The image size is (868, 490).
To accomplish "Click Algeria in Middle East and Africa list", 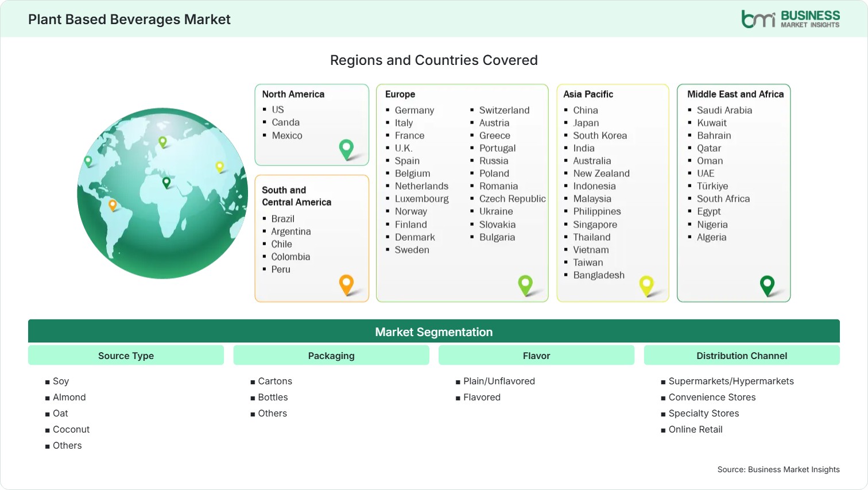I will pos(712,237).
